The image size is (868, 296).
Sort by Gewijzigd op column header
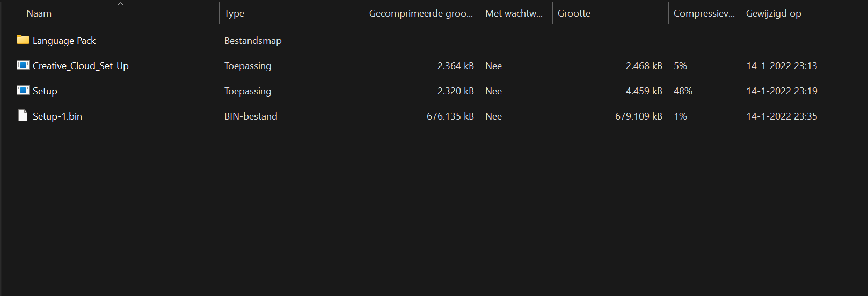773,13
